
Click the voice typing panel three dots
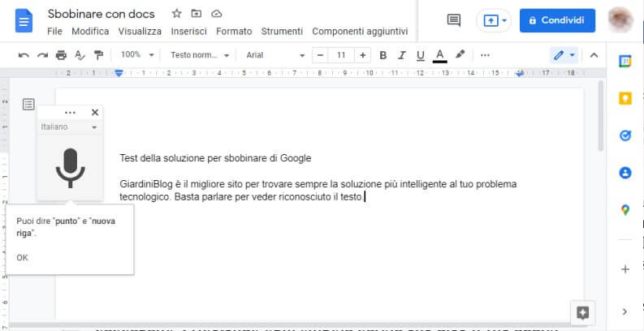70,113
